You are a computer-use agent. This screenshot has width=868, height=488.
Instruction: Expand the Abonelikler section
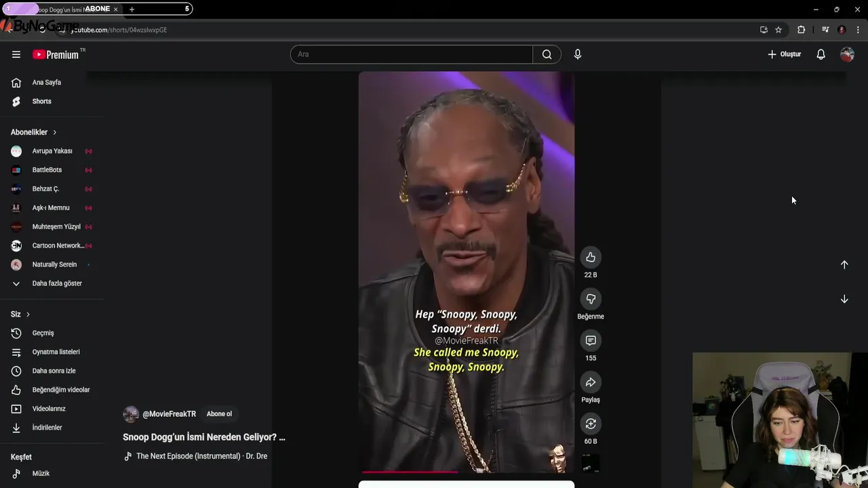(x=34, y=132)
